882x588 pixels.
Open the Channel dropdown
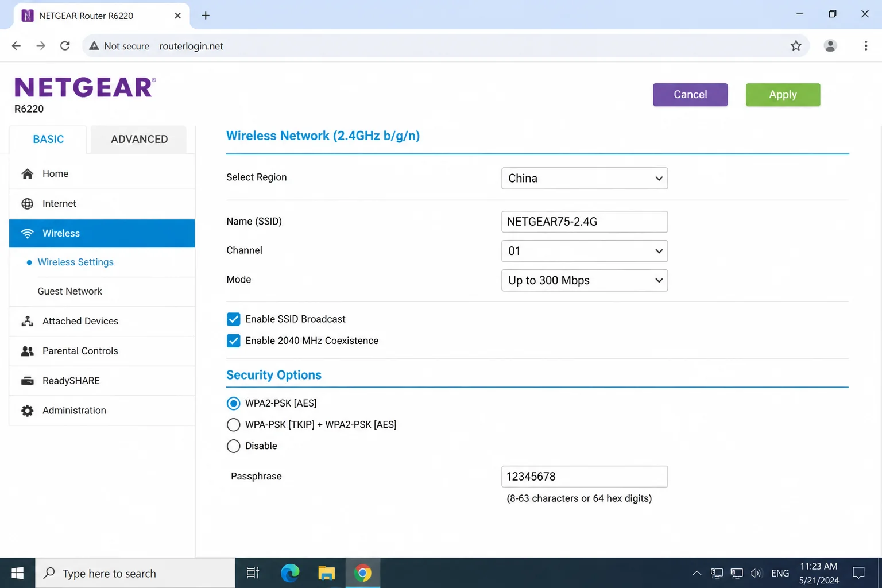pyautogui.click(x=585, y=251)
